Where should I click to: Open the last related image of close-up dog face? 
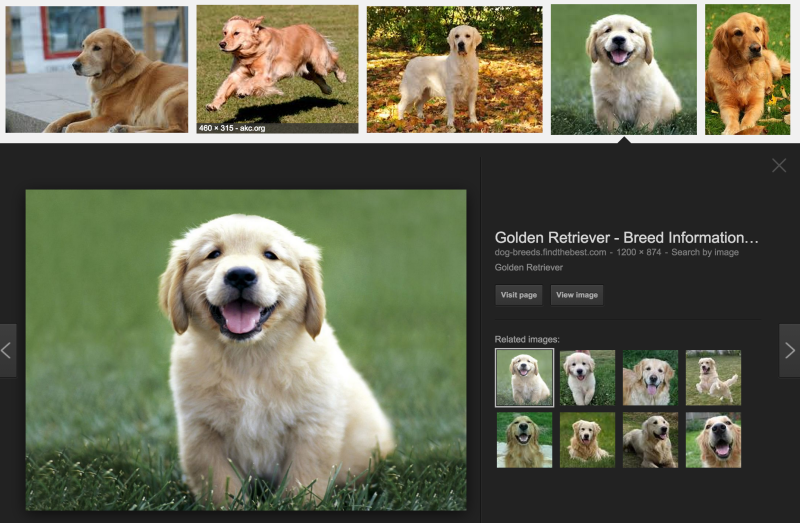713,440
